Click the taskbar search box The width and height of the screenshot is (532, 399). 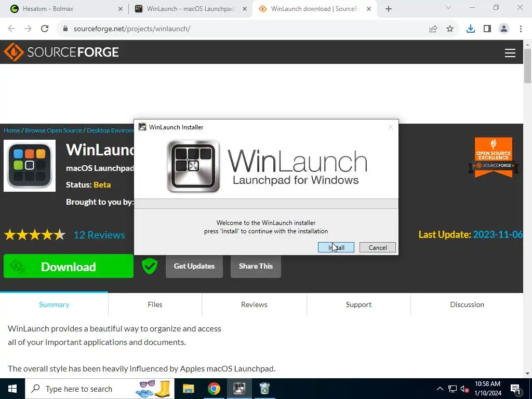pyautogui.click(x=100, y=389)
